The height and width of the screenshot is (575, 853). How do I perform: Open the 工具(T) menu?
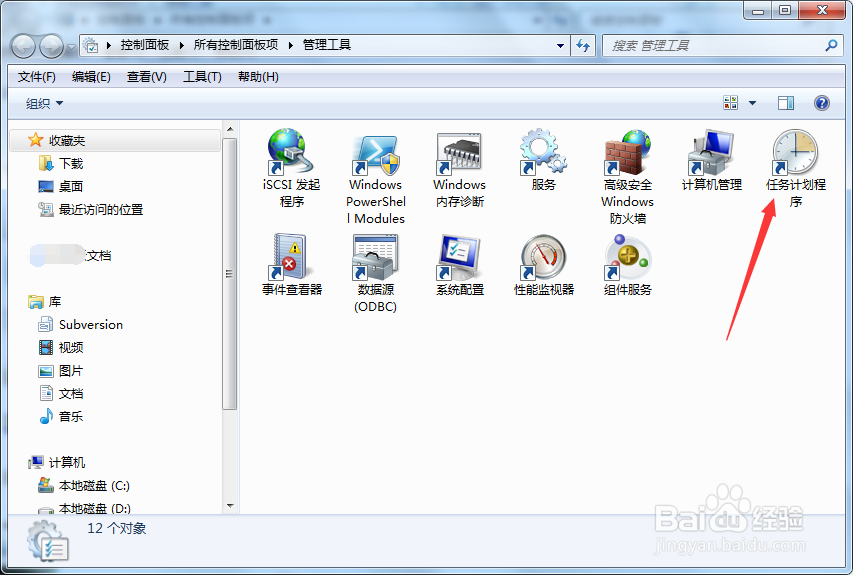point(202,77)
